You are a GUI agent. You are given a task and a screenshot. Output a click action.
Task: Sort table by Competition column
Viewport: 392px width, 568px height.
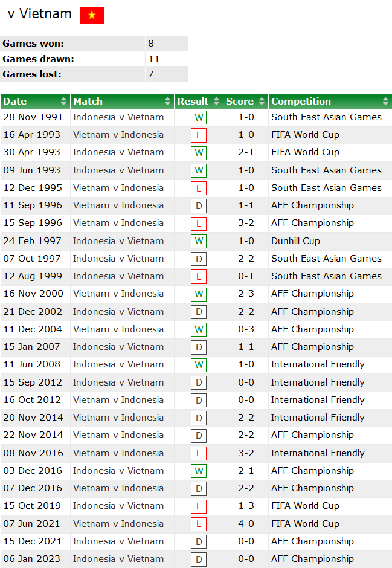point(330,102)
